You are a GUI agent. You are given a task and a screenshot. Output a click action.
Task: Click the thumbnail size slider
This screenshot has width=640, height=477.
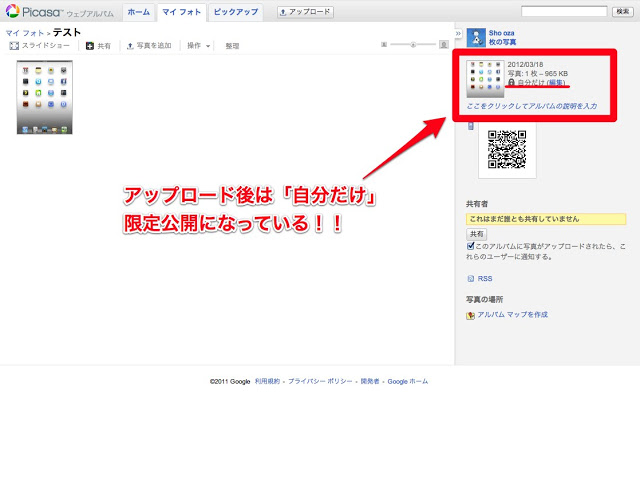[x=414, y=45]
